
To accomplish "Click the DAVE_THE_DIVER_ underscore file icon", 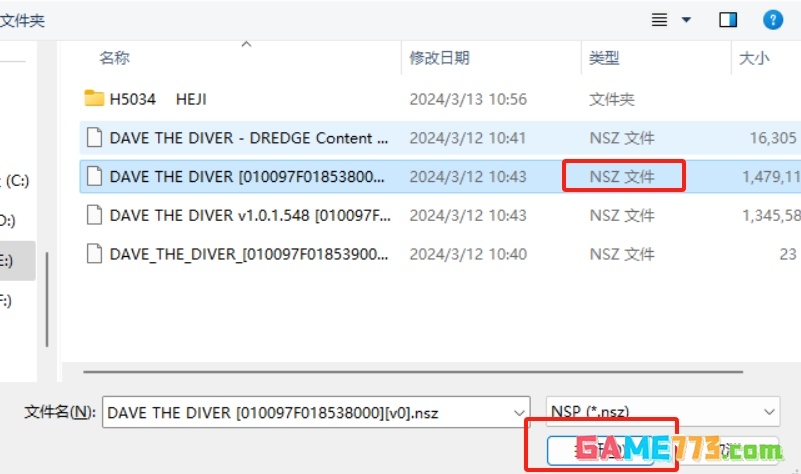I will [x=94, y=253].
